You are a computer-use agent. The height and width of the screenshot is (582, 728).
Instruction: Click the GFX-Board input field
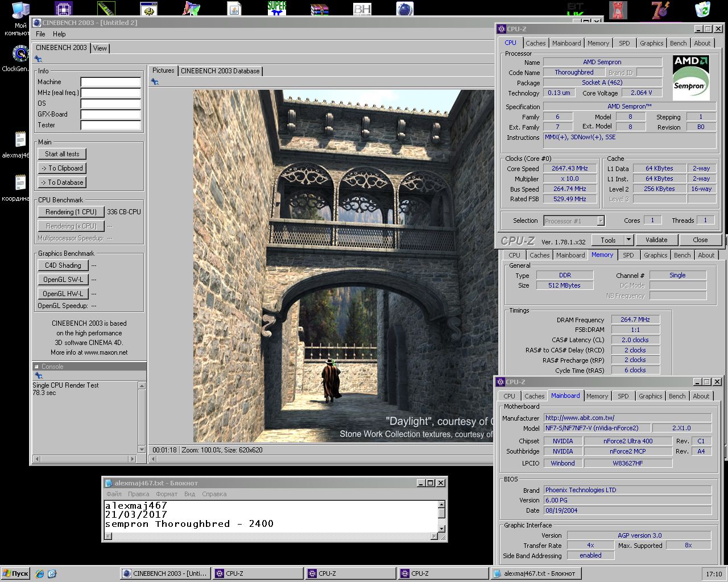click(x=110, y=115)
